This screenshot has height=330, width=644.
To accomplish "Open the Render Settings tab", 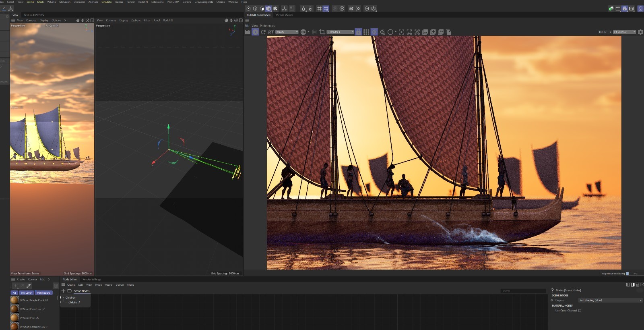I will [x=92, y=279].
